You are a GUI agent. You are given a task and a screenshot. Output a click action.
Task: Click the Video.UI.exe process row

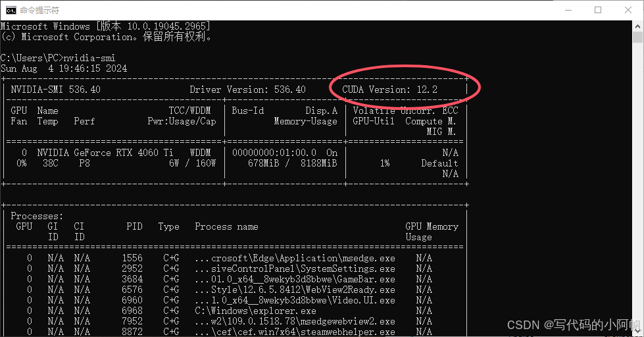(229, 300)
